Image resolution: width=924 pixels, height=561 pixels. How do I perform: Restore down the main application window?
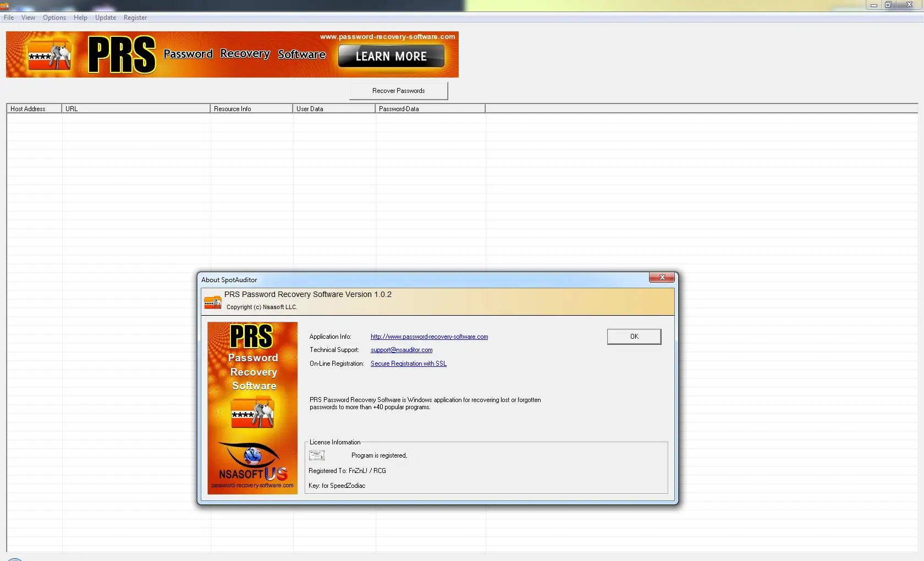pos(888,5)
